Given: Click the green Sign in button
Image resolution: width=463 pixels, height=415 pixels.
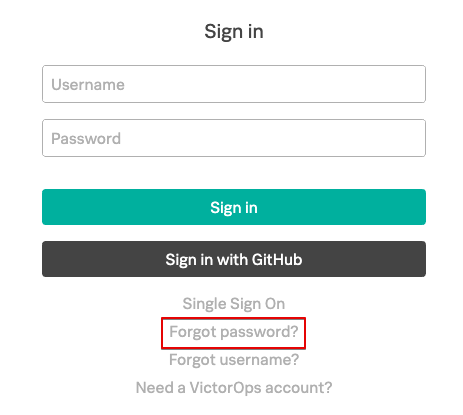Looking at the screenshot, I should (x=234, y=207).
